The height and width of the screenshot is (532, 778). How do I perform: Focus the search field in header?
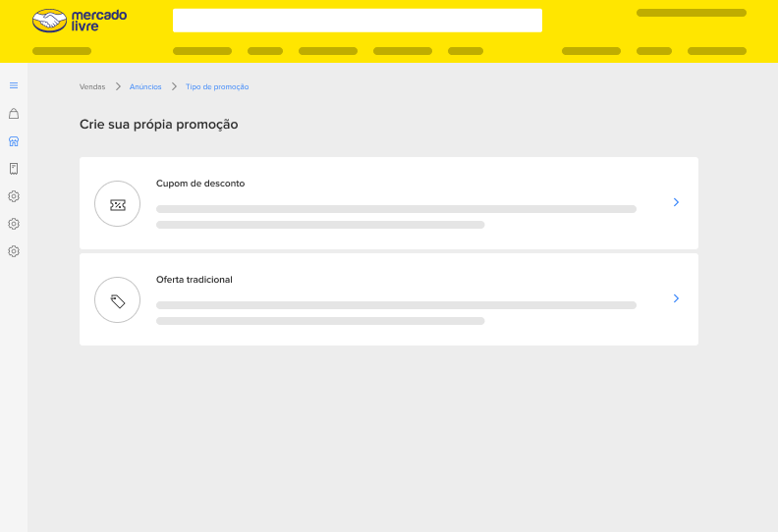(x=358, y=21)
